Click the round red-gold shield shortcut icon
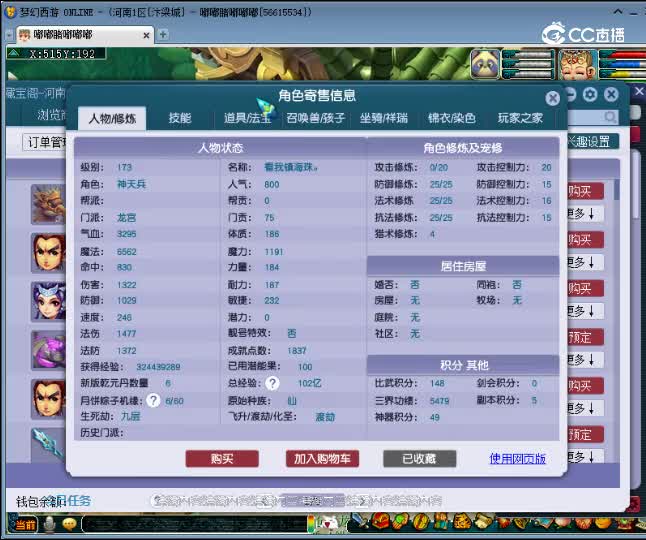The width and height of the screenshot is (646, 540). 421,521
